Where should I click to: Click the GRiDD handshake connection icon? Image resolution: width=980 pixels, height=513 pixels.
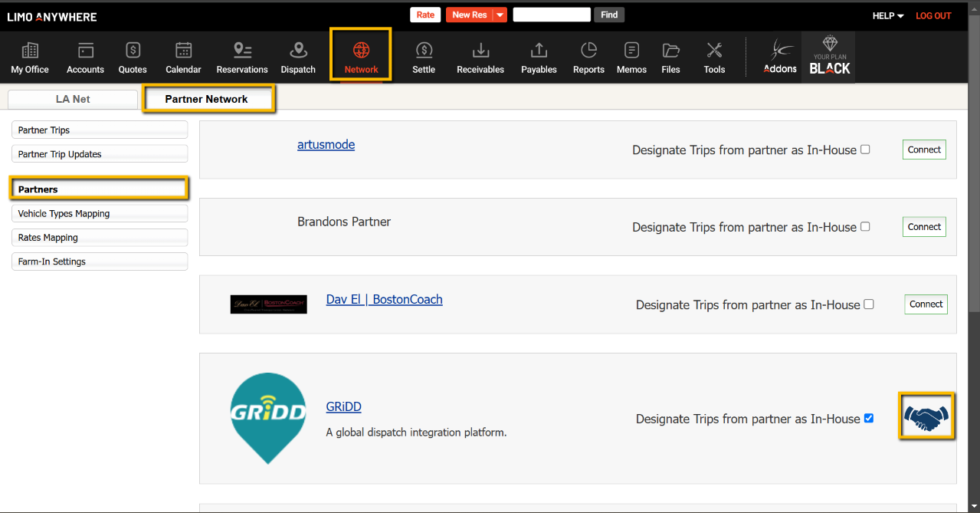926,417
